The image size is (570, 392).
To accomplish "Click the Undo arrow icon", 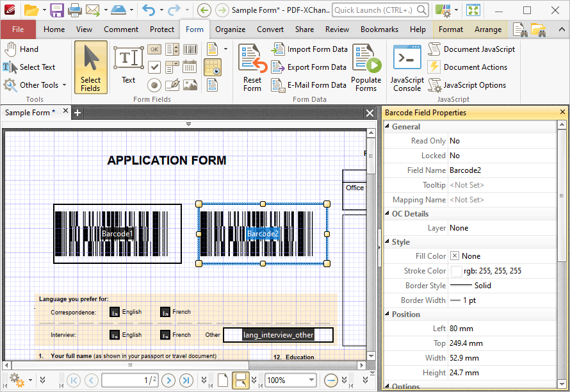I will tap(149, 10).
